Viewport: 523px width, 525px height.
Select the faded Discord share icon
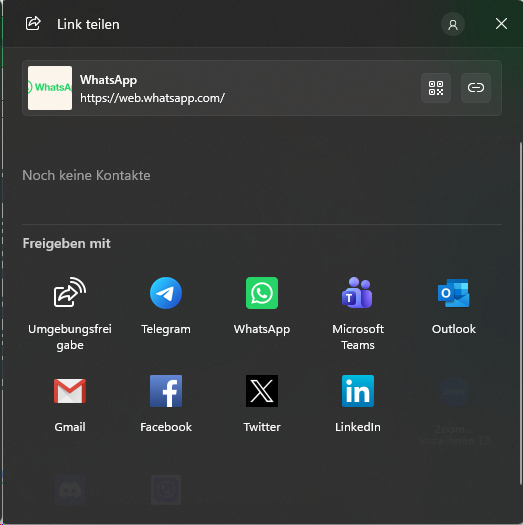pyautogui.click(x=70, y=490)
